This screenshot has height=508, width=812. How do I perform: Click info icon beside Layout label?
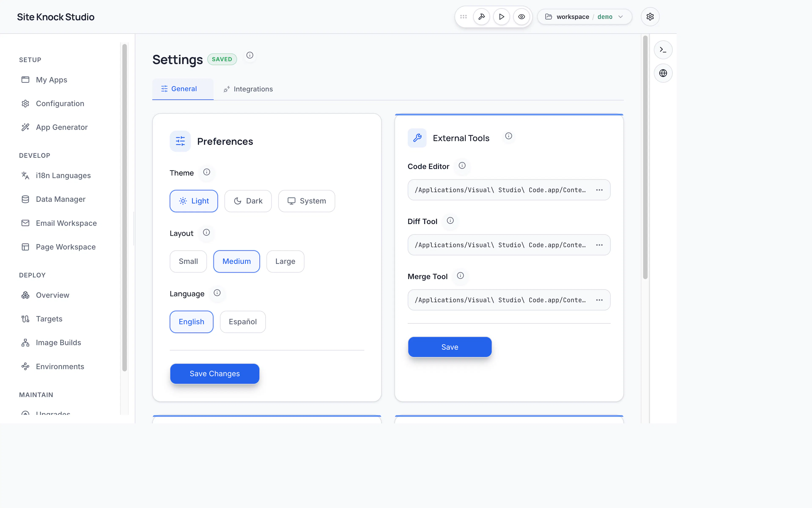(x=206, y=232)
